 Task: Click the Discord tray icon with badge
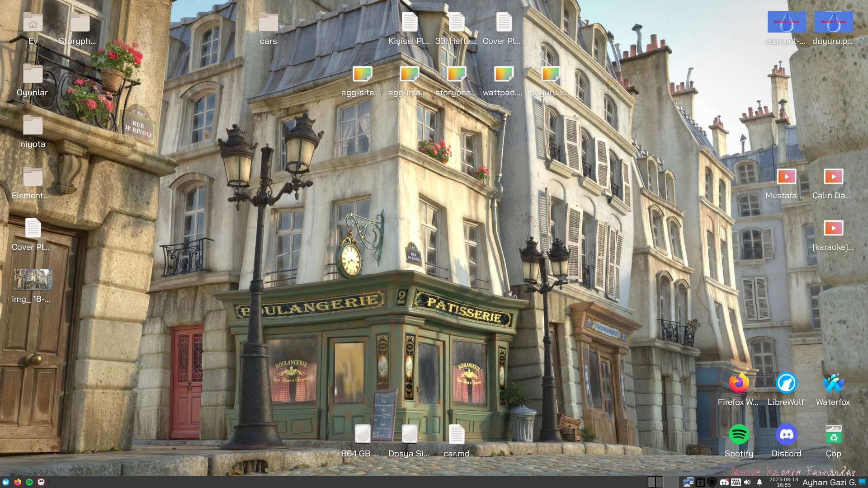[724, 482]
